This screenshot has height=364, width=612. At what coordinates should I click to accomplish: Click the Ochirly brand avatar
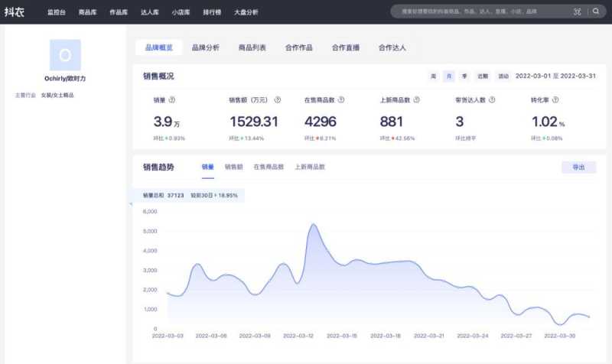click(65, 54)
